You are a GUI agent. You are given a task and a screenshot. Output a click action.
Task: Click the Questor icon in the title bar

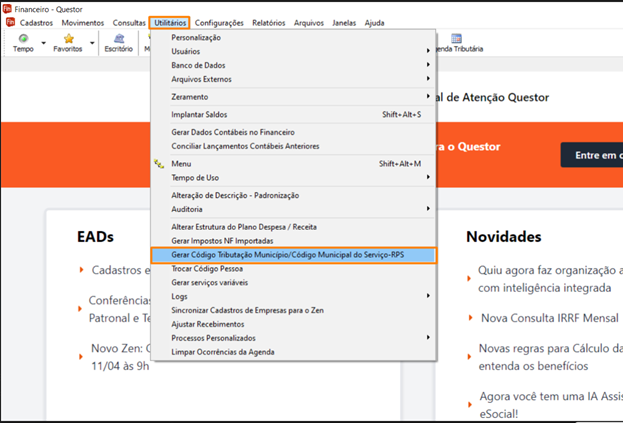7,9
